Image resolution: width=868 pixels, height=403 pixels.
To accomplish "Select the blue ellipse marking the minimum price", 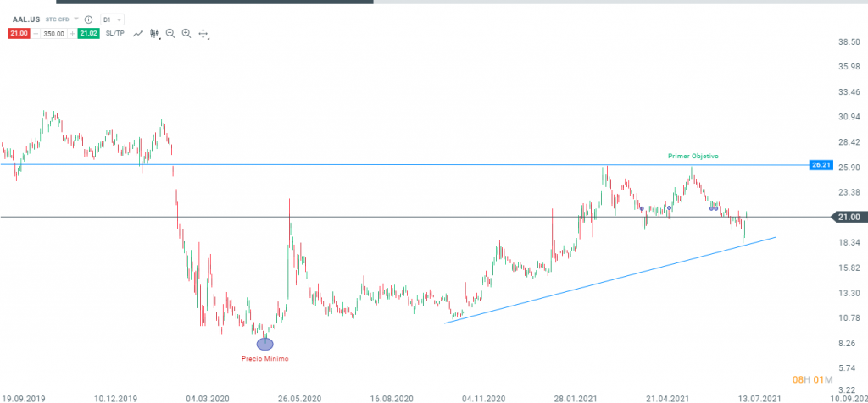I will (x=265, y=344).
